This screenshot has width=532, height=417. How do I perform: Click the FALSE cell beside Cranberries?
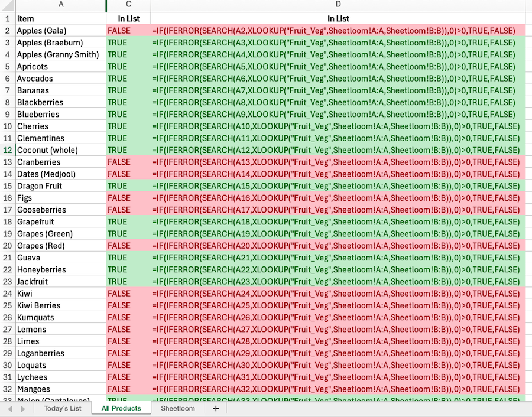pos(129,162)
